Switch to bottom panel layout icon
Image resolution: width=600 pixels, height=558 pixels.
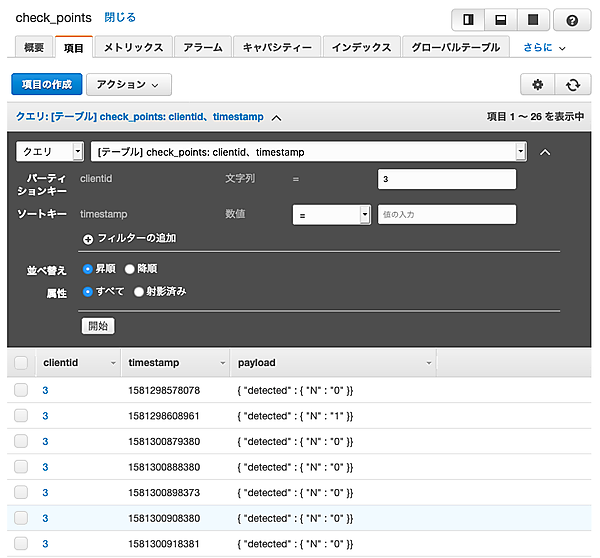(500, 19)
